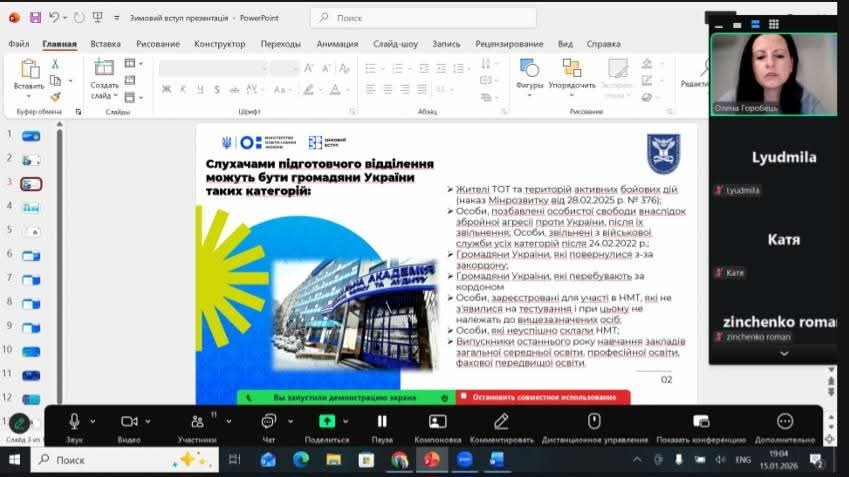Click Show conference (Показать конференцию) icon
This screenshot has width=849, height=477.
701,422
